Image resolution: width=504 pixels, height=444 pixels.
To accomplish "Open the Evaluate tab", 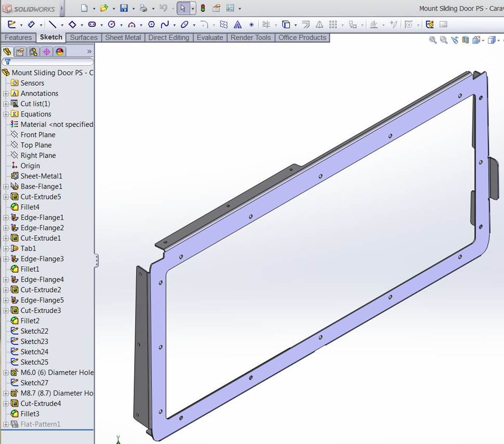I will coord(210,37).
